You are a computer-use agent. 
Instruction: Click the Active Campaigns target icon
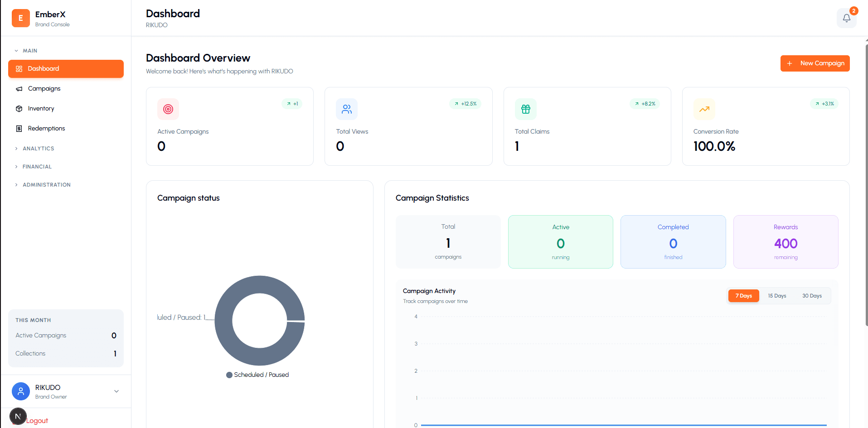point(168,109)
